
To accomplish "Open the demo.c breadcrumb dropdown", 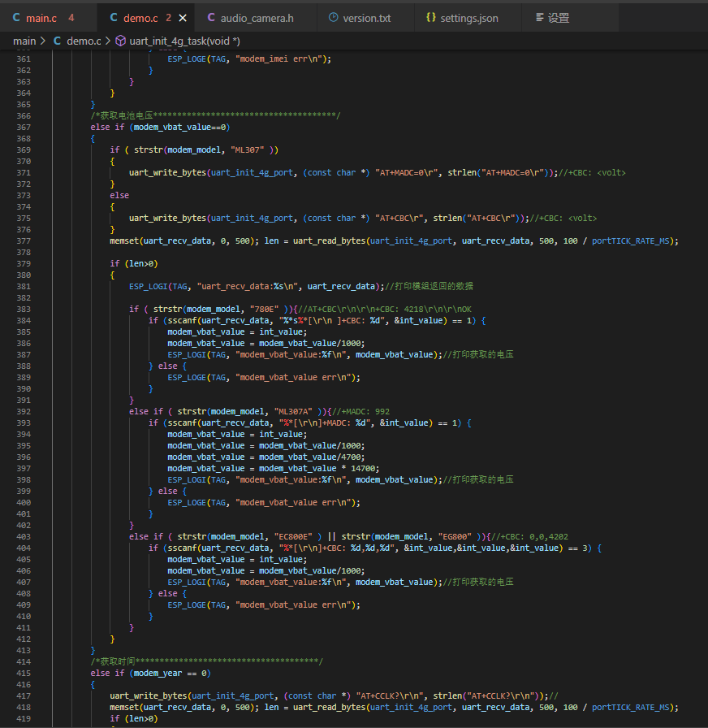I will coord(84,41).
